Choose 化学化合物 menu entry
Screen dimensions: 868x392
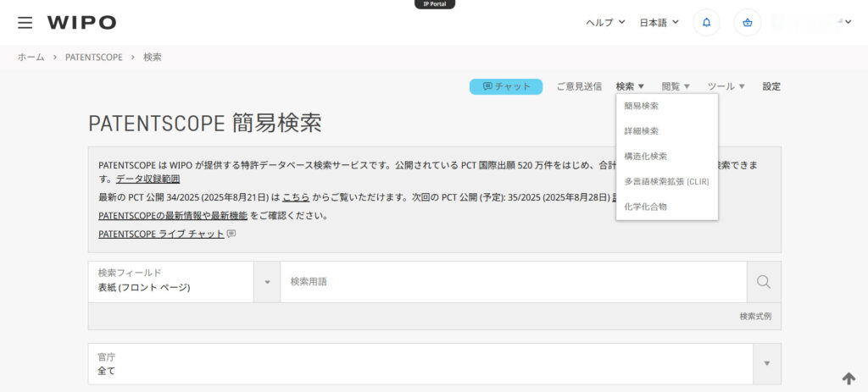point(645,206)
